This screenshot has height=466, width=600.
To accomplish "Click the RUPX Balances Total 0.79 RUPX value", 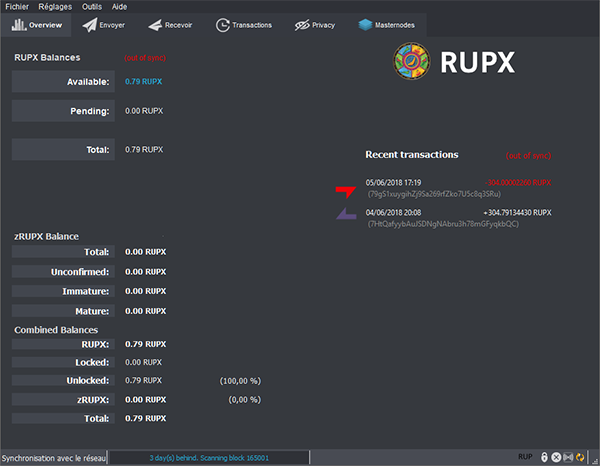I will (x=144, y=150).
